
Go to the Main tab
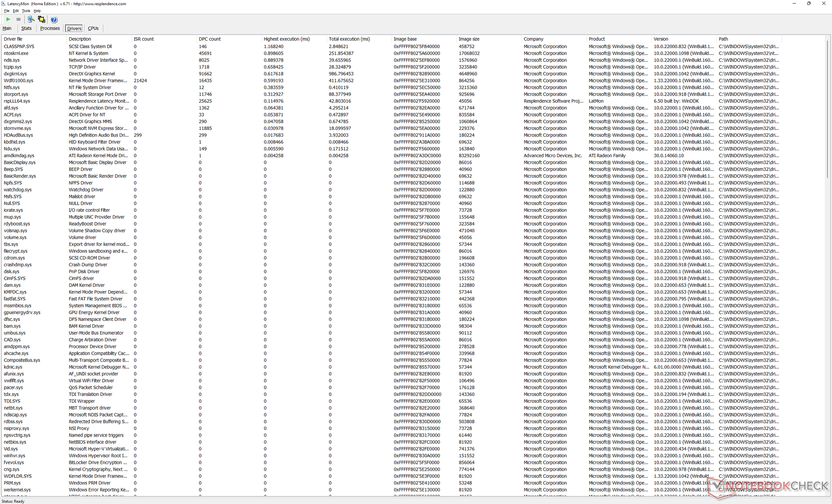pyautogui.click(x=7, y=29)
